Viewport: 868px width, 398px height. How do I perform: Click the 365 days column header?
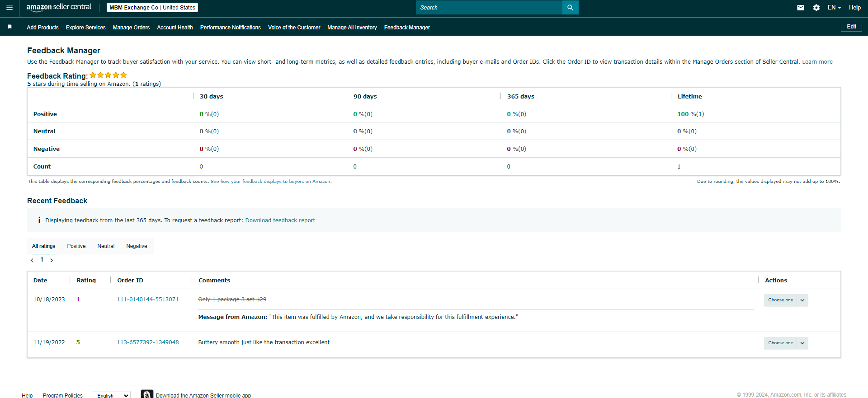click(521, 97)
